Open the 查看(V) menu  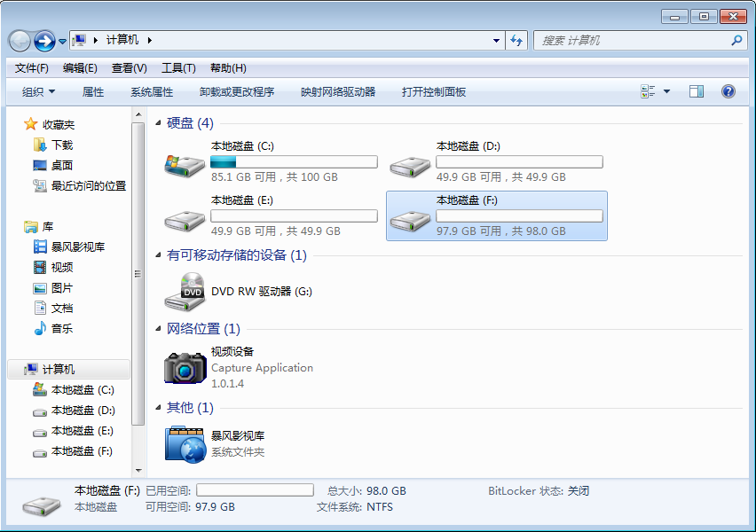click(129, 68)
